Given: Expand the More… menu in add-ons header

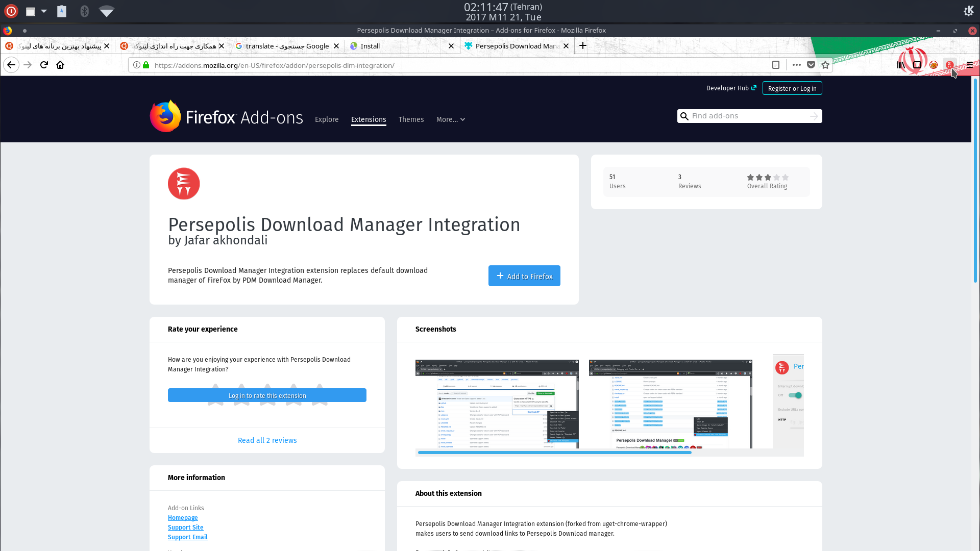Looking at the screenshot, I should coord(451,119).
